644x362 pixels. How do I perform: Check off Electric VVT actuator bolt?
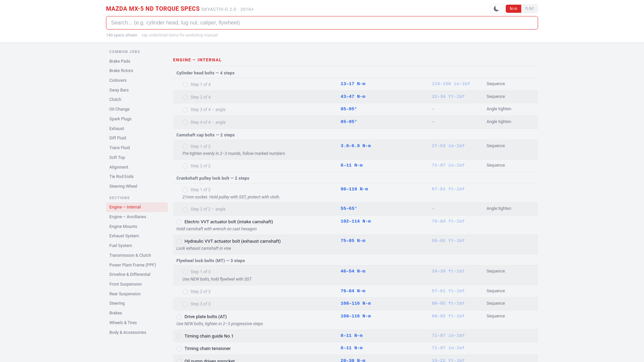click(x=179, y=222)
